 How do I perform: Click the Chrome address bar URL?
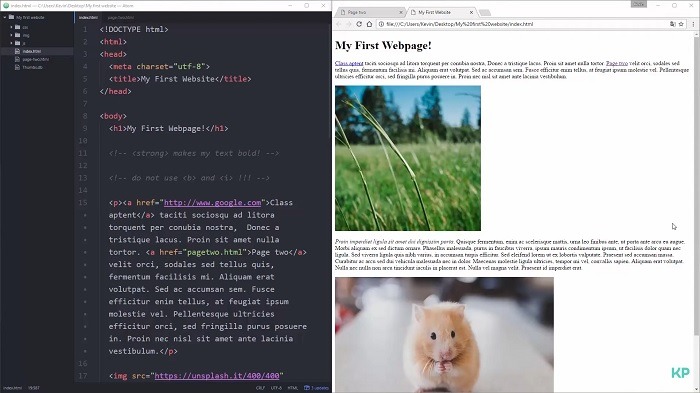pos(459,24)
